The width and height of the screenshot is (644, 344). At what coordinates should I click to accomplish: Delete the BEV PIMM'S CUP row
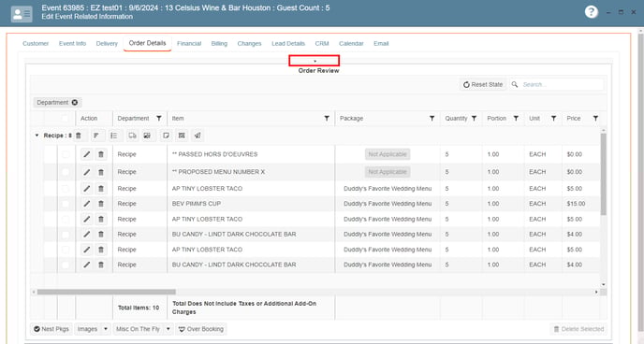(x=101, y=204)
